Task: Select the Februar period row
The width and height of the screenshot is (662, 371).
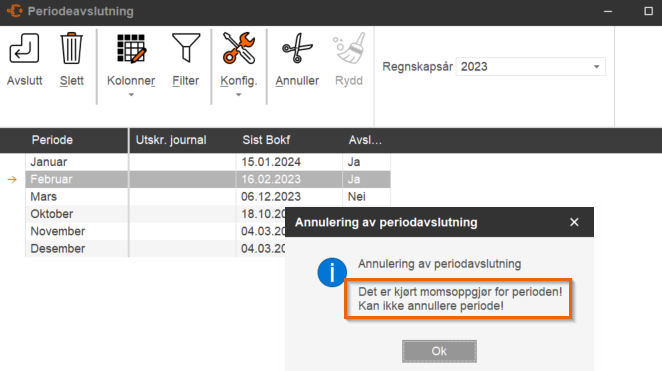Action: (207, 179)
